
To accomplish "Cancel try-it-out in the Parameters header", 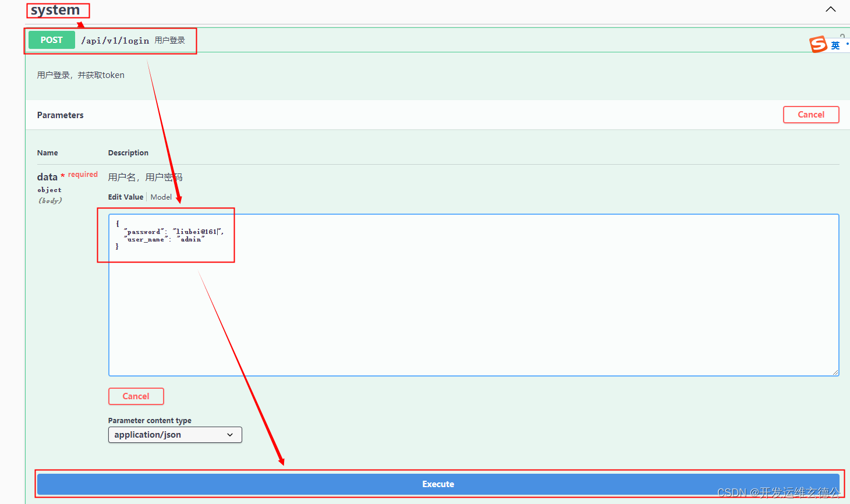I will tap(811, 115).
